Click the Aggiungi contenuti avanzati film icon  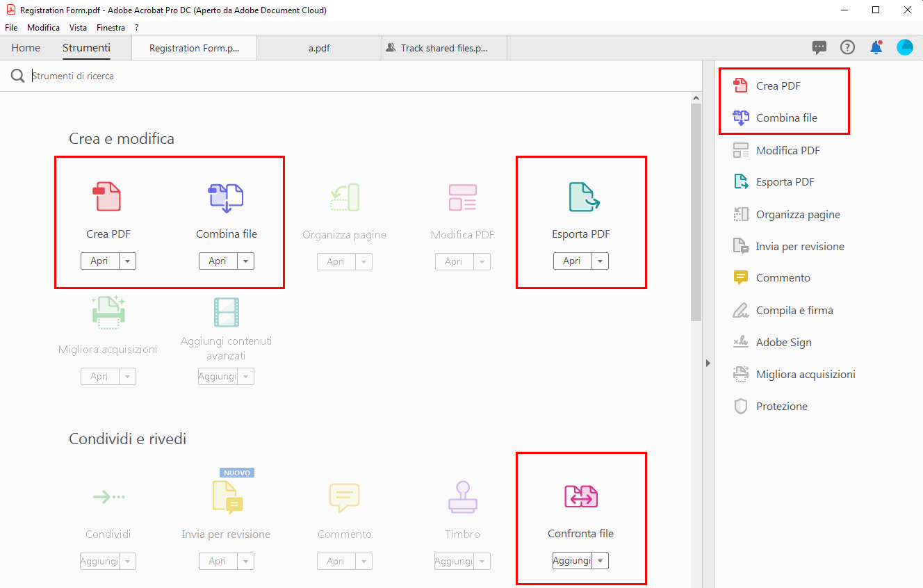226,313
